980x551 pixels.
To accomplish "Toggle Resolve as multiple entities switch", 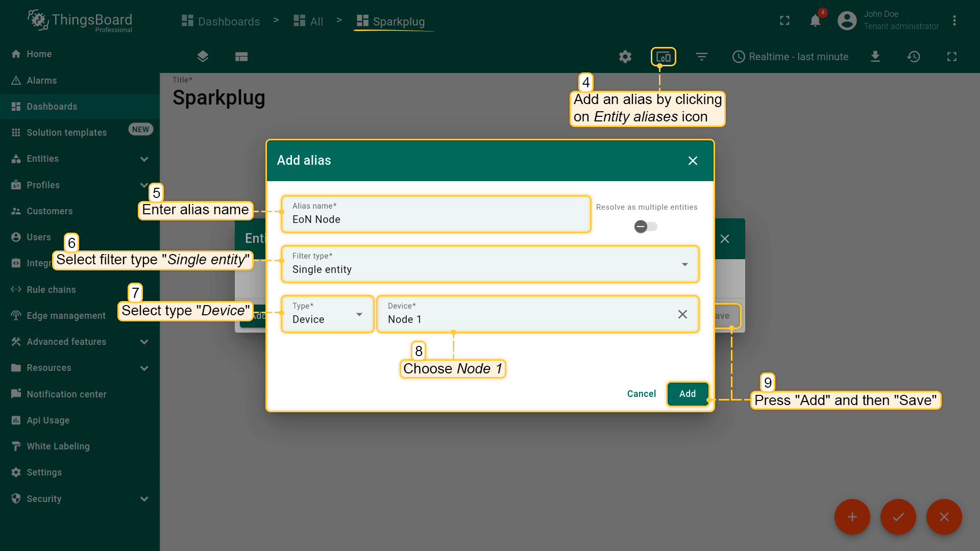I will coord(646,227).
